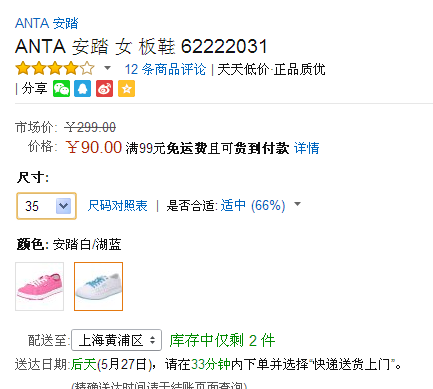Select the white and lake-blue shoe swatch
The width and height of the screenshot is (433, 389).
pos(98,286)
